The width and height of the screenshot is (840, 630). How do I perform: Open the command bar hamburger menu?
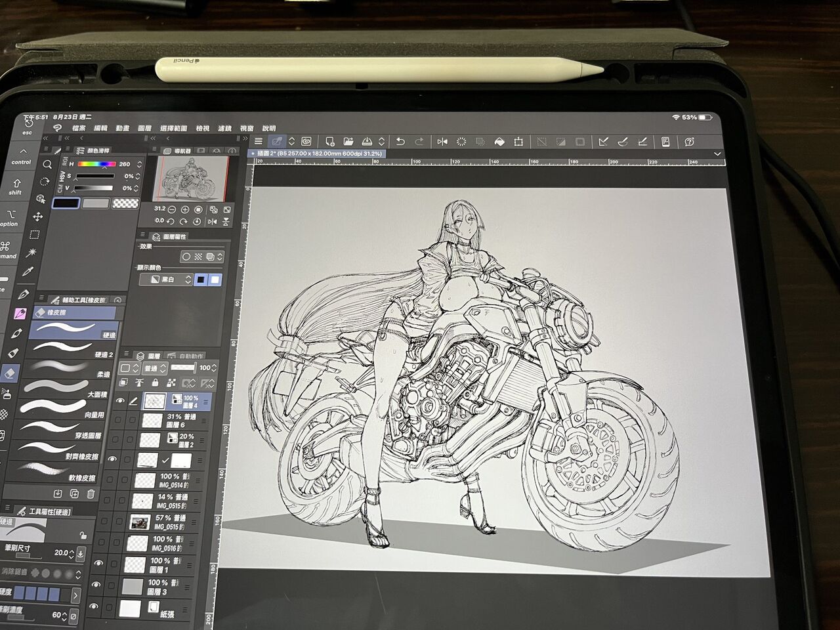(x=259, y=141)
